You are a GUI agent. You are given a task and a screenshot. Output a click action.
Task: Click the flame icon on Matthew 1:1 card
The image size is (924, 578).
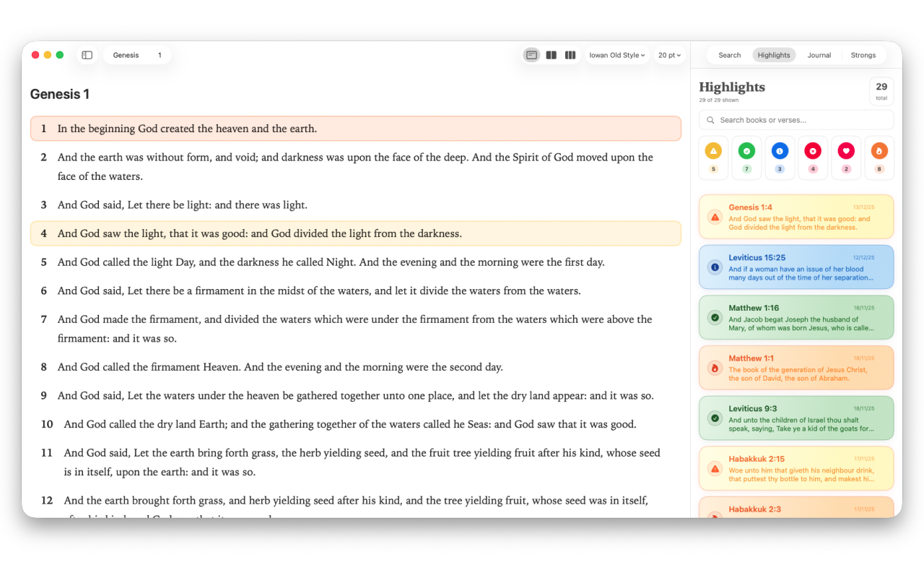715,368
